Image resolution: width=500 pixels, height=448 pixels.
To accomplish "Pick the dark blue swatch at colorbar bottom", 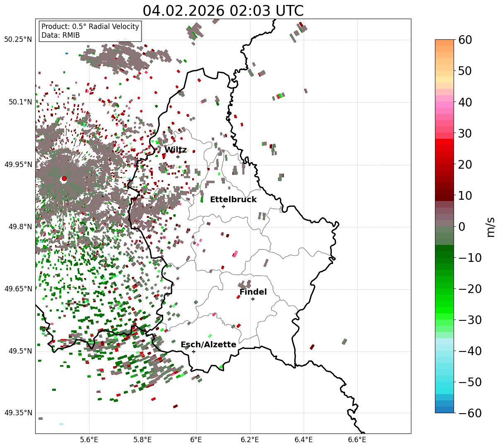I will [444, 410].
